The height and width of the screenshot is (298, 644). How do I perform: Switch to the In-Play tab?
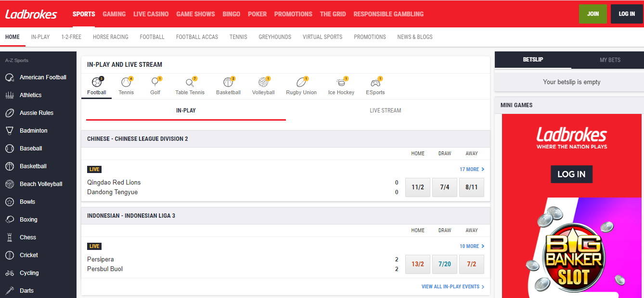[186, 111]
